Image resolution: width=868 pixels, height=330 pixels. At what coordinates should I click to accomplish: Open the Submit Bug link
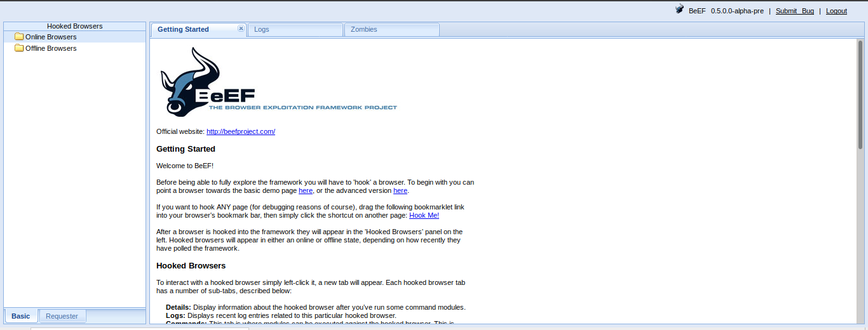point(795,11)
